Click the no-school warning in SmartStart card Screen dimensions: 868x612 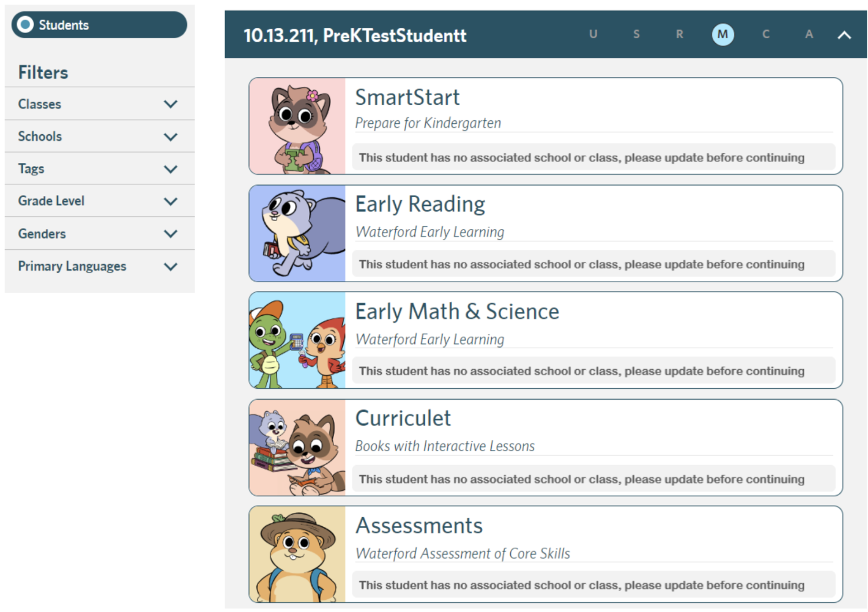[594, 157]
